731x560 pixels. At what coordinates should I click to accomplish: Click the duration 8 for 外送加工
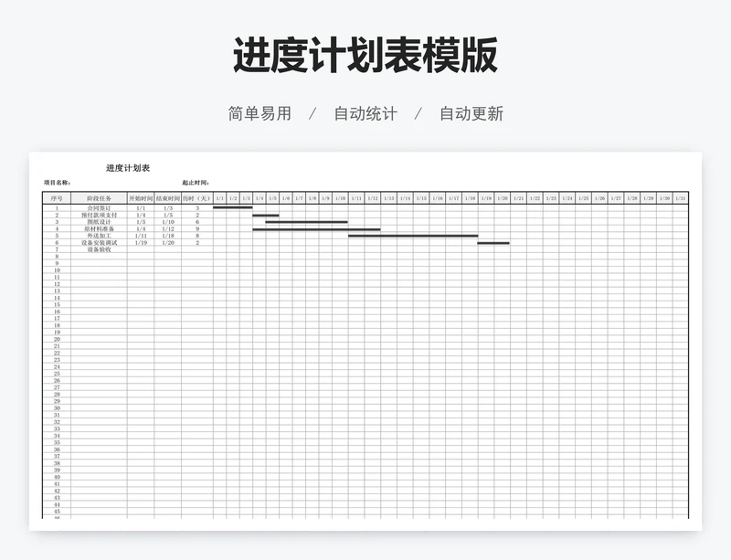point(197,236)
